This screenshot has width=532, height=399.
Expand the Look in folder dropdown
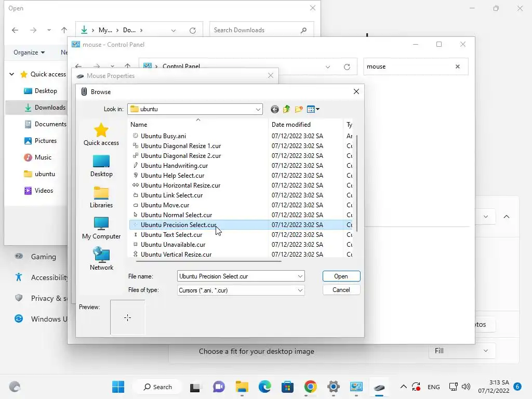click(x=258, y=109)
